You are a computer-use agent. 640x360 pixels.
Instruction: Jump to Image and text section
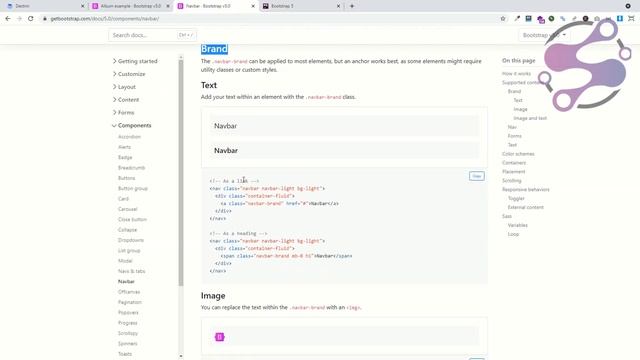[530, 118]
